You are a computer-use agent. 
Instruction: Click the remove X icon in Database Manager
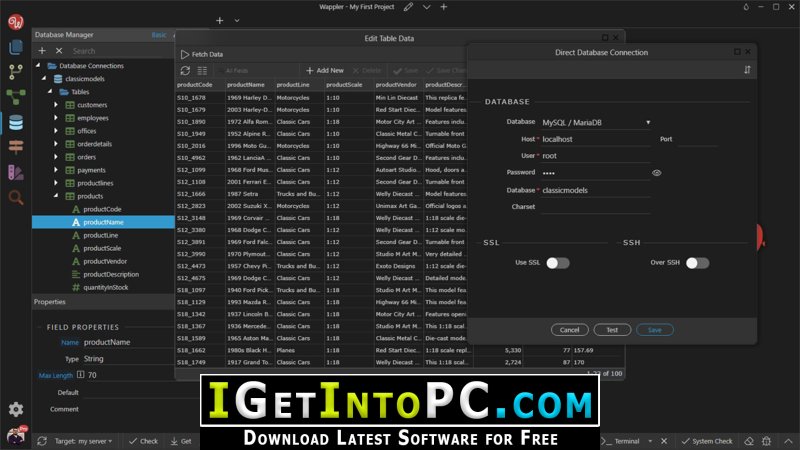coord(59,51)
